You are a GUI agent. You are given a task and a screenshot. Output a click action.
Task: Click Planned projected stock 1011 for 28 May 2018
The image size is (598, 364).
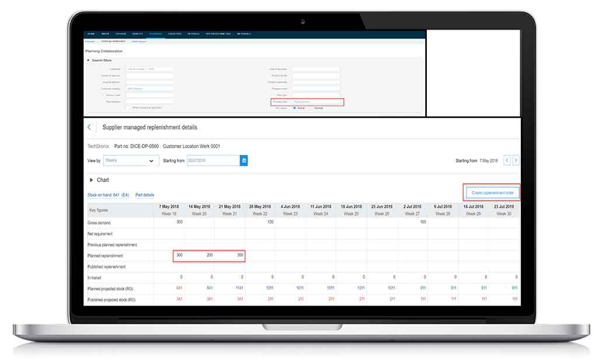click(x=270, y=288)
